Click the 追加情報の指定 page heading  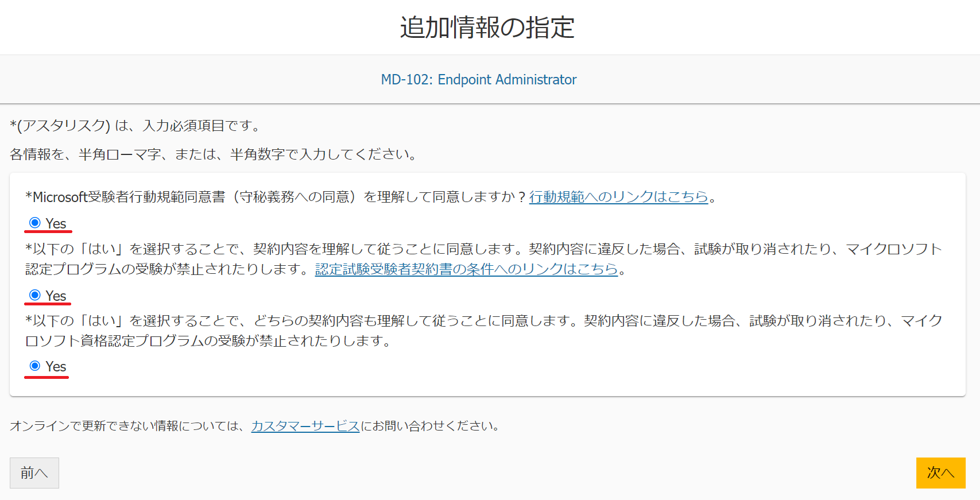[x=487, y=28]
